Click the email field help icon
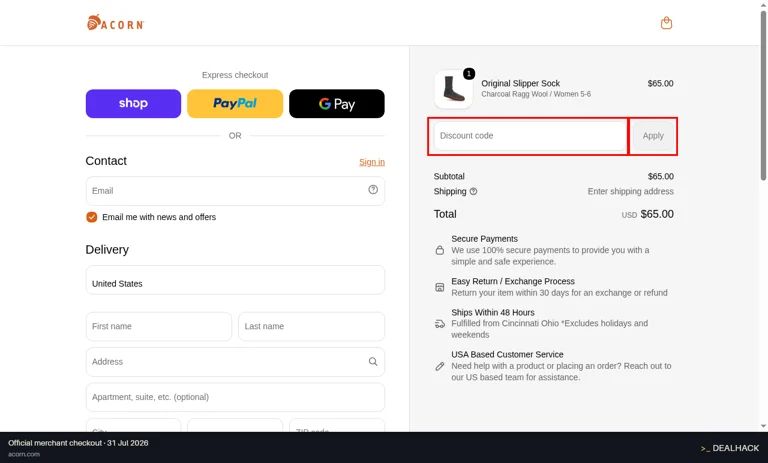Screen dimensions: 768x463 click(x=373, y=190)
